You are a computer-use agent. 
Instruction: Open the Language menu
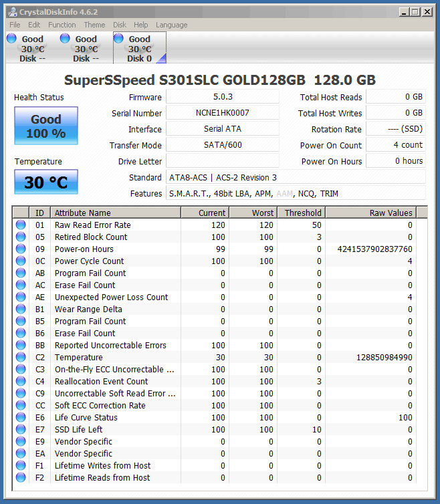[171, 25]
